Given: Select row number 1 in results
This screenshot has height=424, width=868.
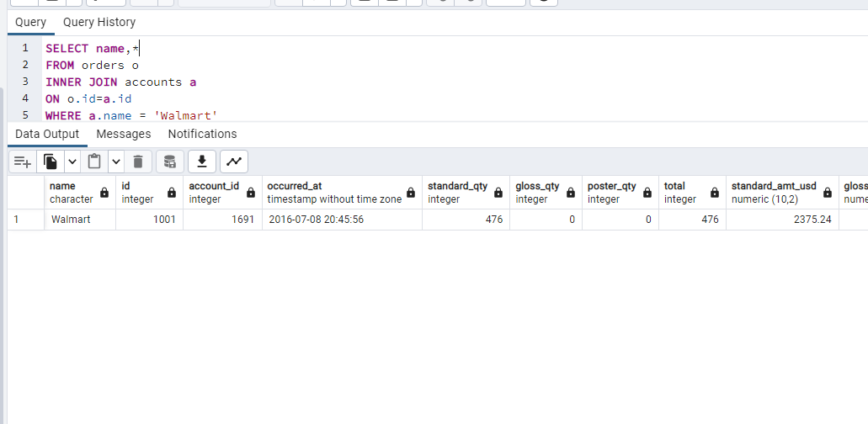Looking at the screenshot, I should (x=26, y=220).
